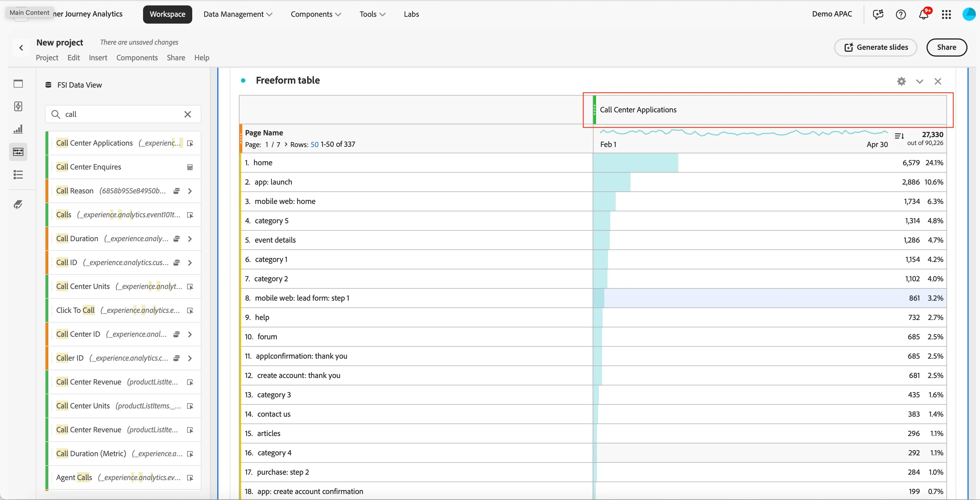The height and width of the screenshot is (500, 980).
Task: Go back with the left arrow button
Action: 21,48
